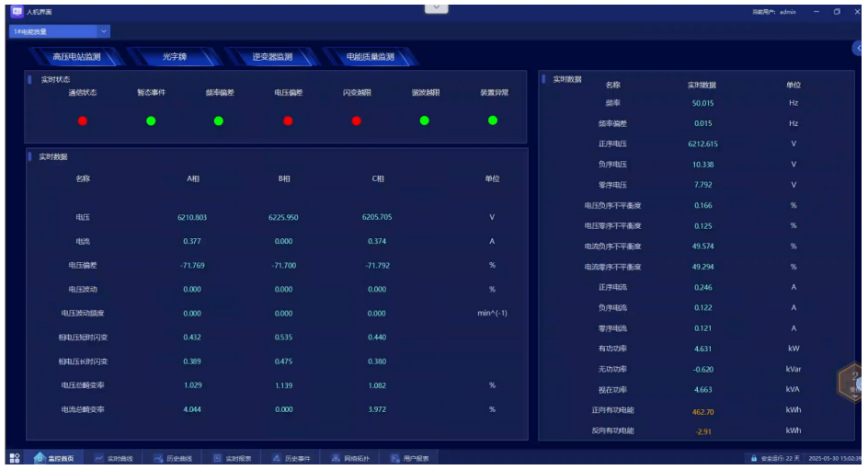The width and height of the screenshot is (868, 470).
Task: Open 网络拓扑 network topology
Action: pyautogui.click(x=350, y=458)
